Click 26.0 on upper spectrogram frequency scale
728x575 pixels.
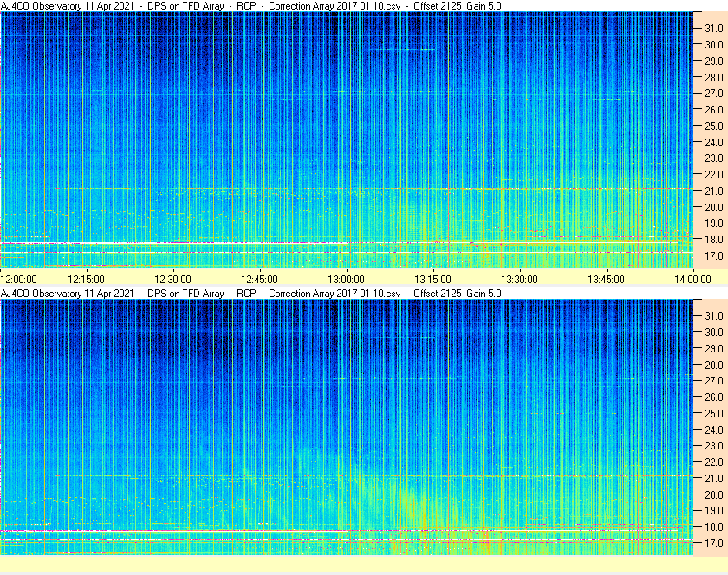click(714, 109)
